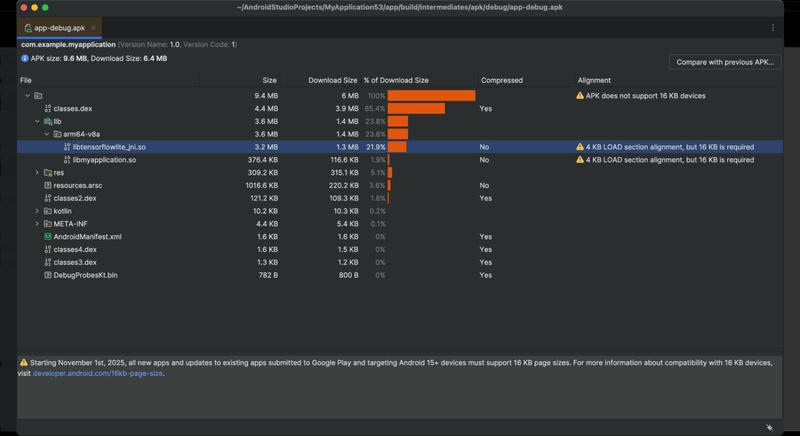Open the tab options kebab menu
Image resolution: width=800 pixels, height=436 pixels.
tap(772, 28)
